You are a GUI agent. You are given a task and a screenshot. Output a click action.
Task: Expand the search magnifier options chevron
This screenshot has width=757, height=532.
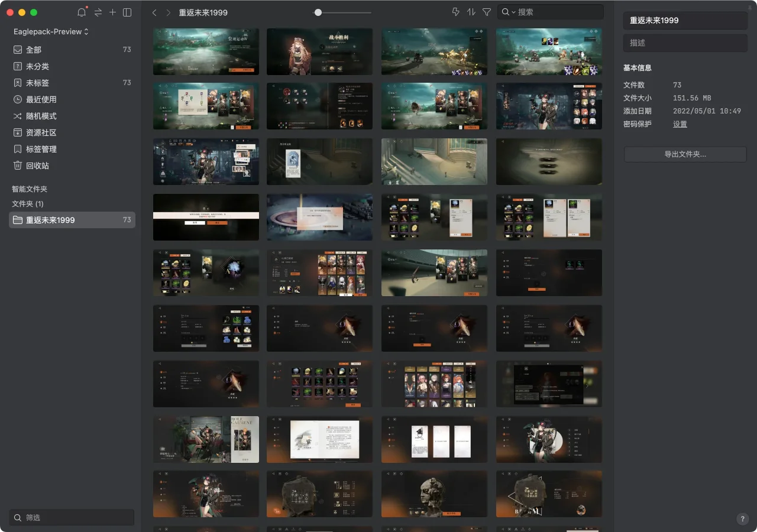(x=508, y=12)
